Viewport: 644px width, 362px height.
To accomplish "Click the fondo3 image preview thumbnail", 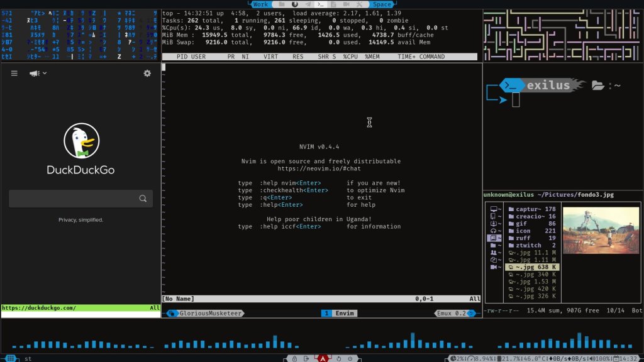I will click(601, 231).
